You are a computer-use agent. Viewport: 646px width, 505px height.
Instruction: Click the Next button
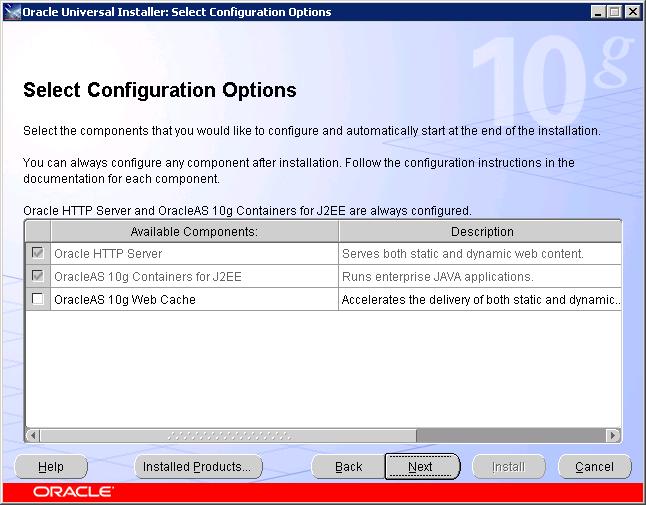[x=422, y=467]
